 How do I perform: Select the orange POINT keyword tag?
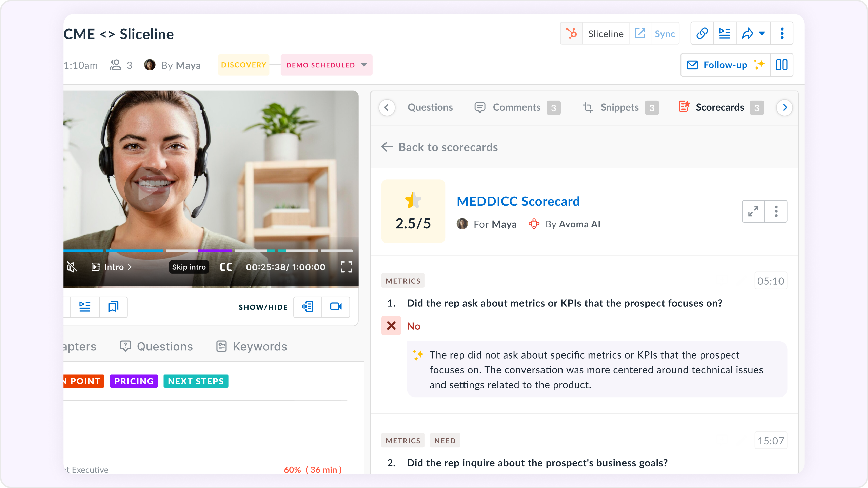(x=84, y=381)
